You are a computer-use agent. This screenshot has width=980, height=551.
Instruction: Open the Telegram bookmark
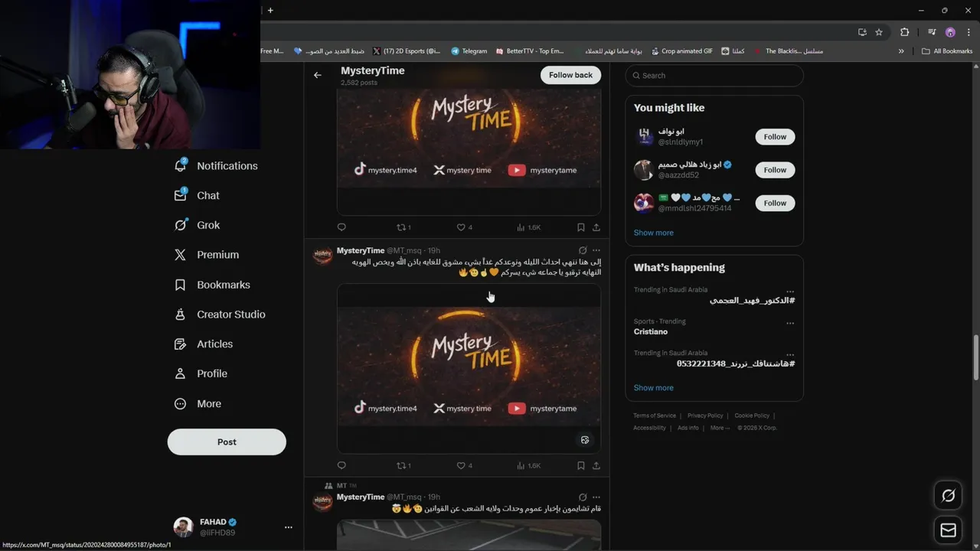click(469, 51)
